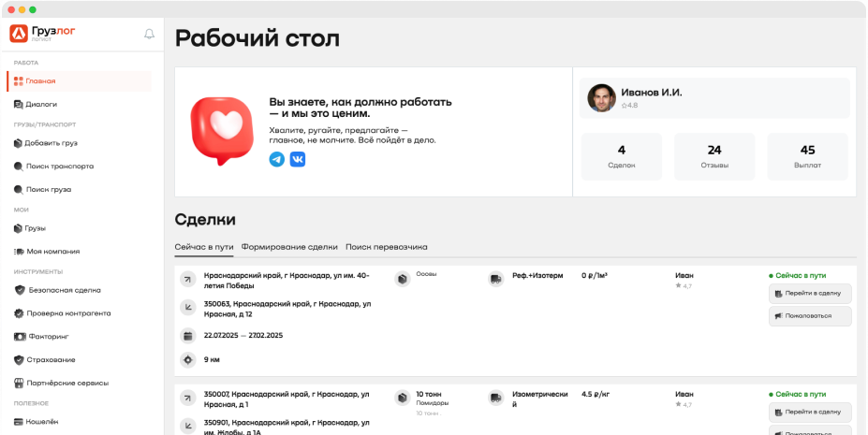Switch to Формирование сделки tab
The height and width of the screenshot is (435, 868).
(x=289, y=247)
